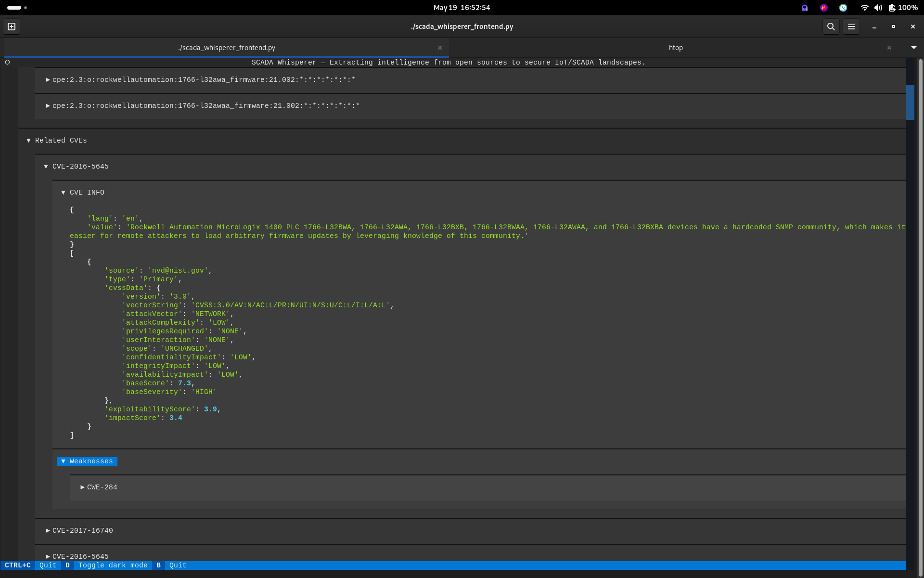This screenshot has width=924, height=578.
Task: Click the baseScore value 7.3
Action: 184,383
